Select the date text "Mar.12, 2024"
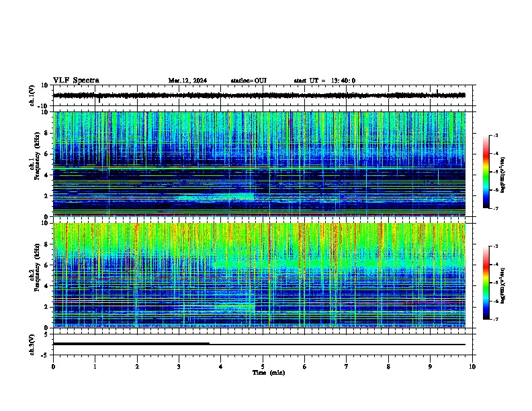 point(187,81)
